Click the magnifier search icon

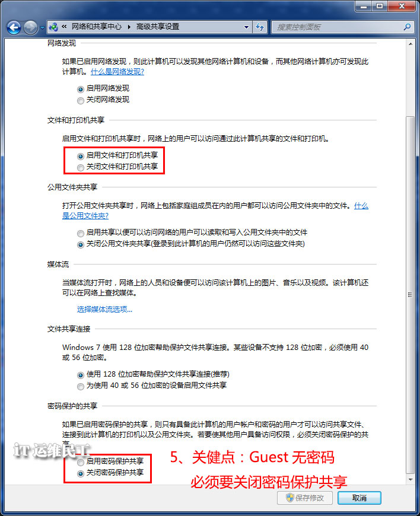pos(407,27)
